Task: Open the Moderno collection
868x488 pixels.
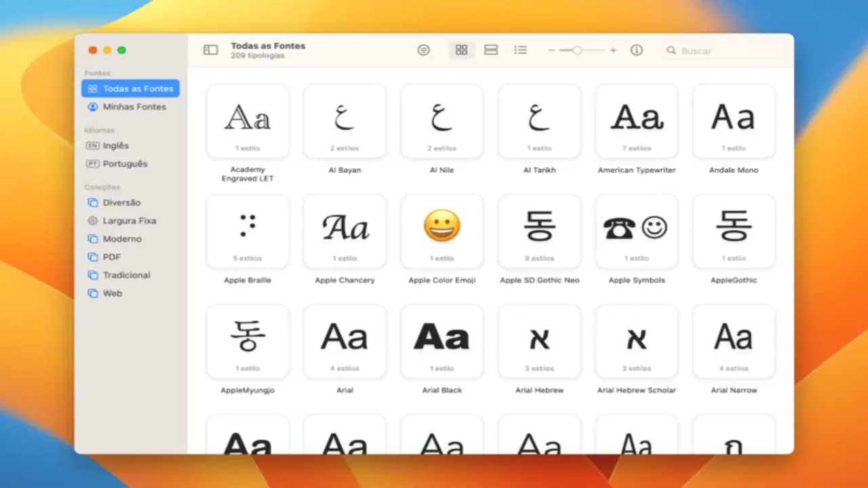Action: (x=130, y=239)
